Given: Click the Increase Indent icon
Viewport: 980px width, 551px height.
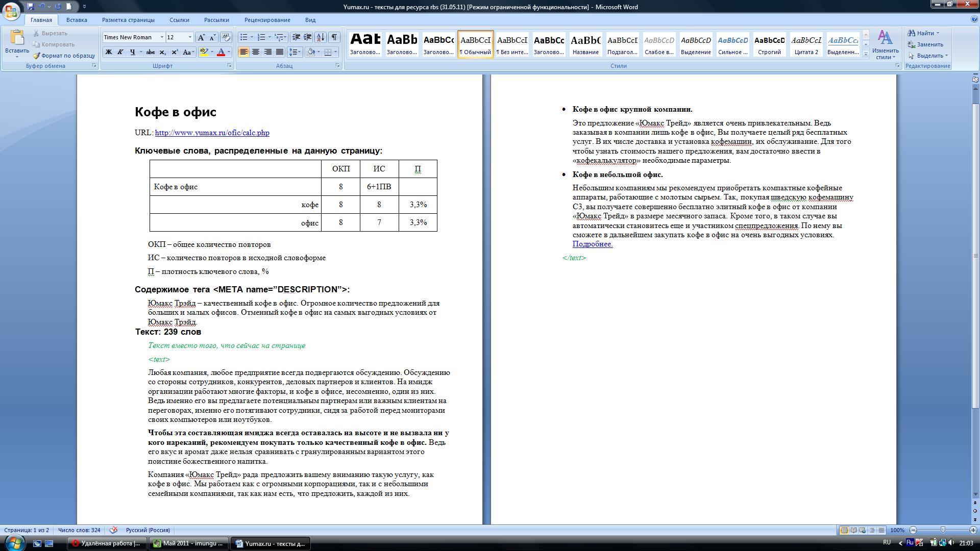Looking at the screenshot, I should pyautogui.click(x=308, y=37).
